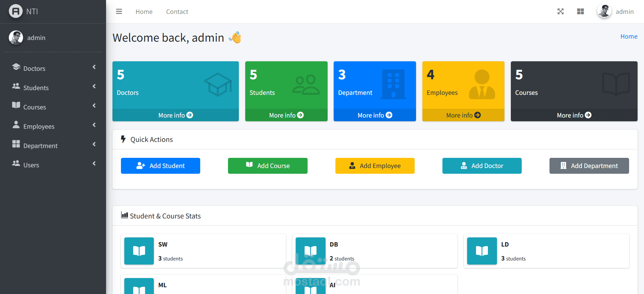Image resolution: width=644 pixels, height=294 pixels.
Task: Click the Quick Actions heading text
Action: [x=151, y=140]
